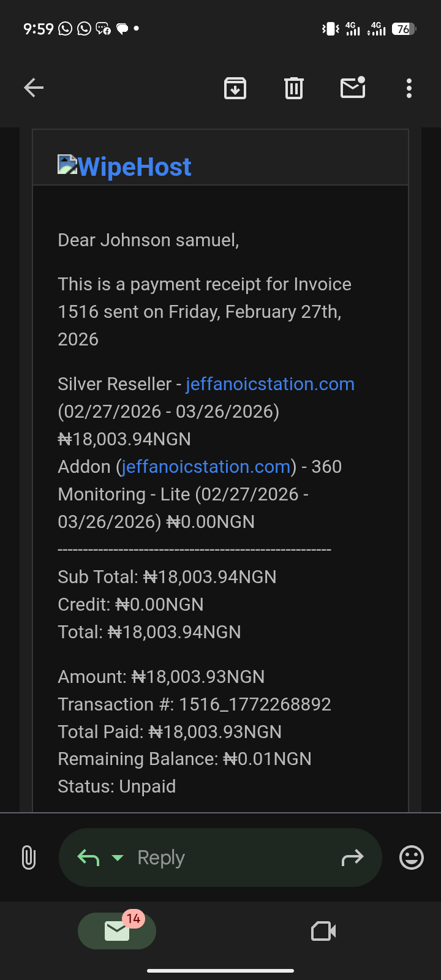Screen dimensions: 441x980
Task: Delete this email with trash icon
Action: (294, 88)
